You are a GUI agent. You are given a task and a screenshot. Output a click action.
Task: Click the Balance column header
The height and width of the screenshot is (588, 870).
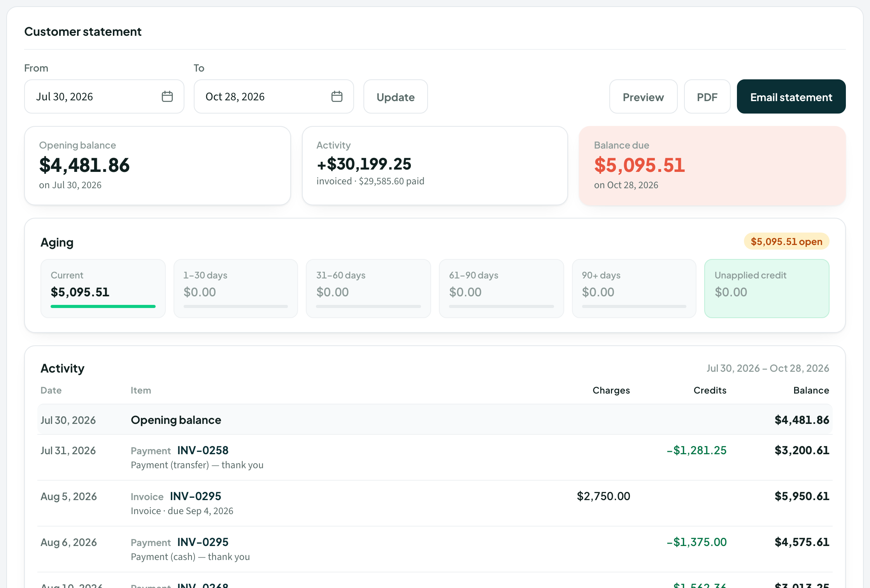point(811,390)
